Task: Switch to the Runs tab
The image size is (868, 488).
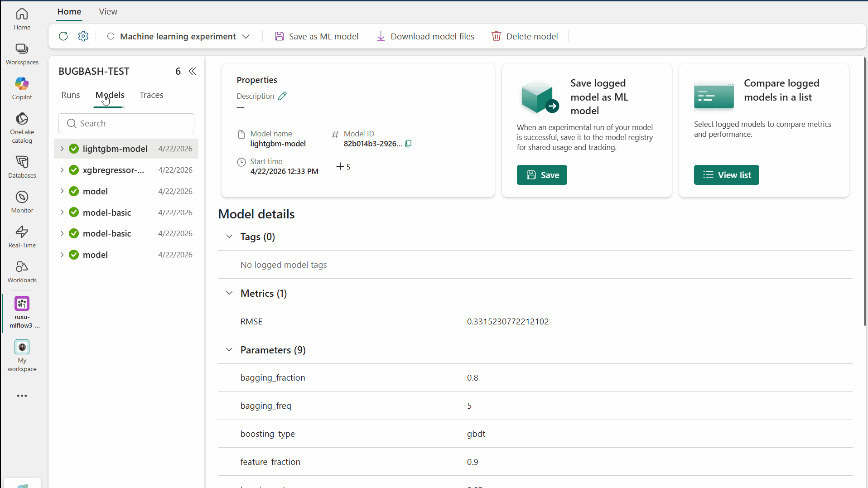Action: 71,95
